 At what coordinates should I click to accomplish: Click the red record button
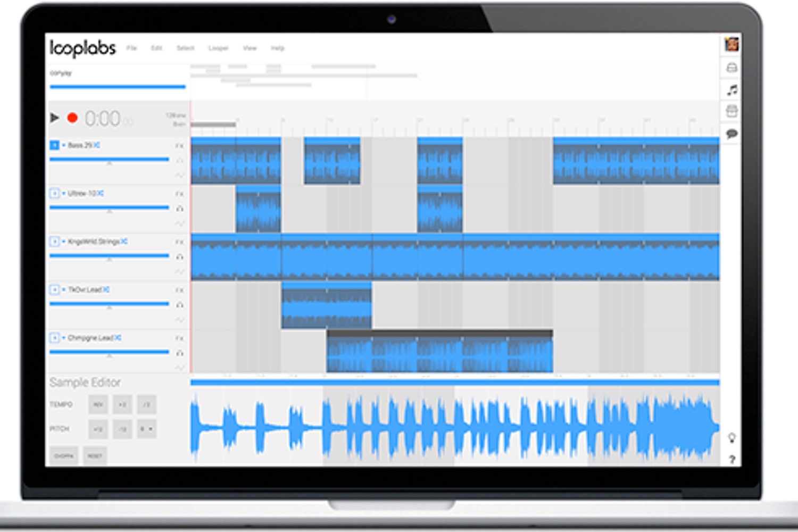tap(73, 119)
